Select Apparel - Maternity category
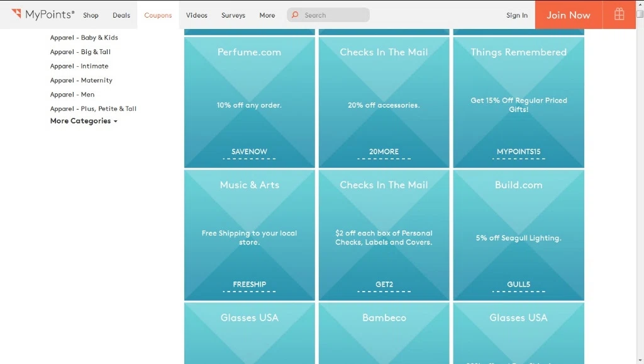644x364 pixels. pos(81,80)
